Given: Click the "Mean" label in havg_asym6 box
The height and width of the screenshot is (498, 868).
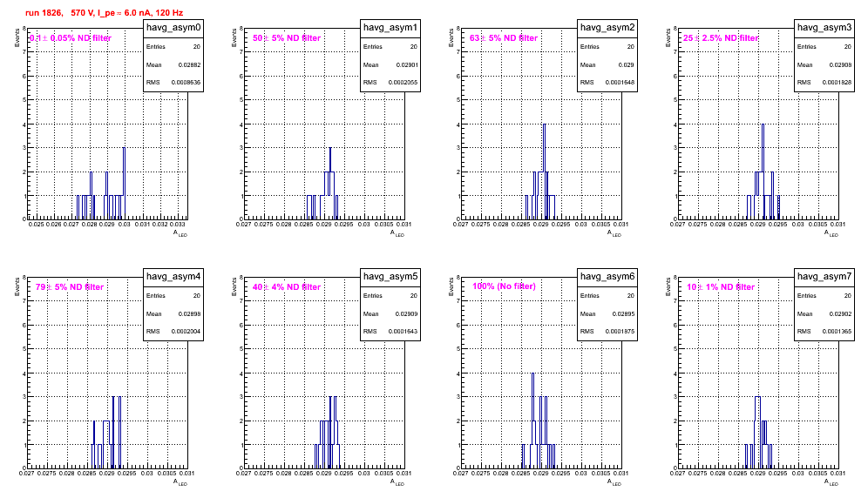Looking at the screenshot, I should (x=588, y=313).
